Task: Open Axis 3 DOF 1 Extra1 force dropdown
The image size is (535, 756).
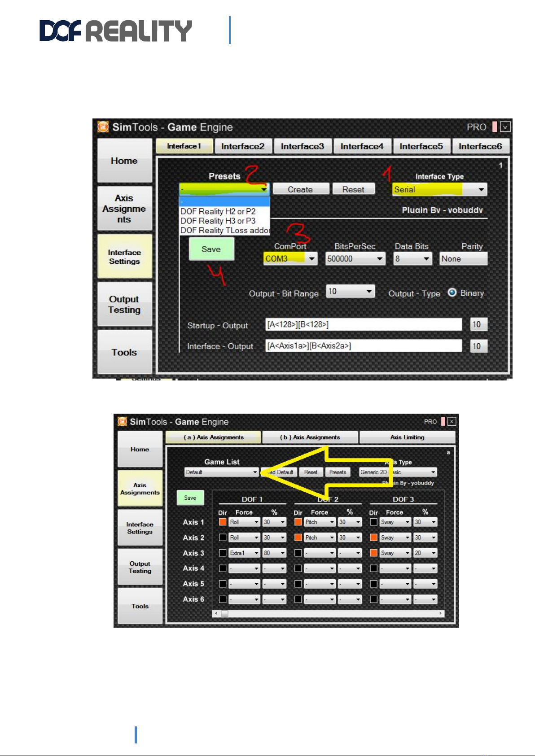Action: (244, 553)
